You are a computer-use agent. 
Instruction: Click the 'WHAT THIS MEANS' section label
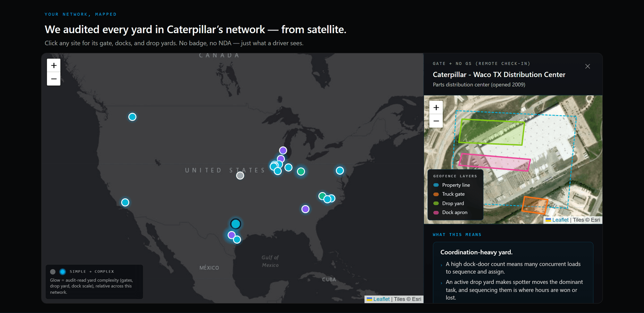pyautogui.click(x=457, y=235)
